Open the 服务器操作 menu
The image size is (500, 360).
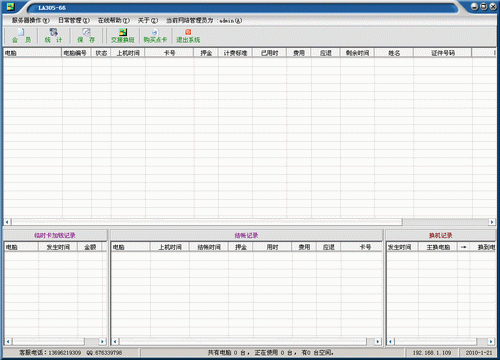coord(31,20)
